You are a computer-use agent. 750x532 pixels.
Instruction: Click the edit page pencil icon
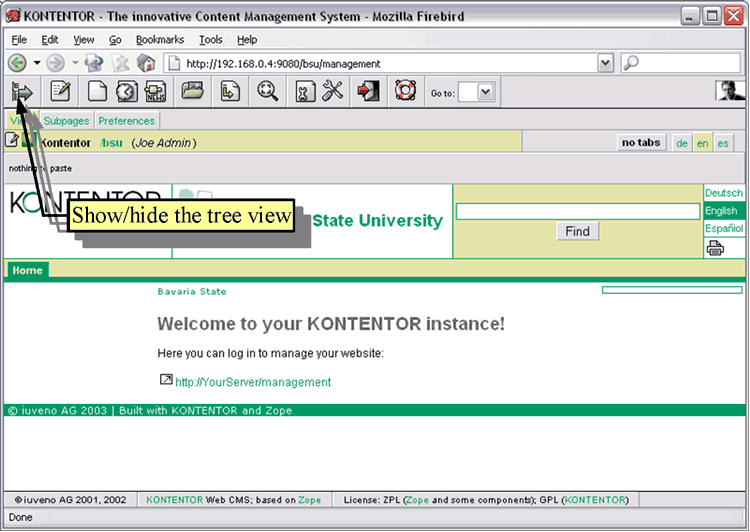pyautogui.click(x=61, y=92)
